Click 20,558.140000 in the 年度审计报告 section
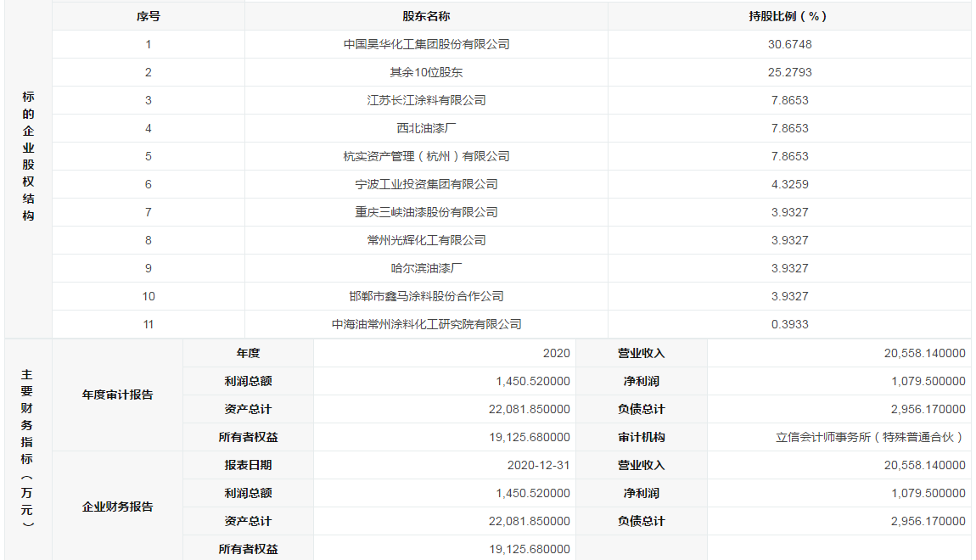 pos(925,353)
